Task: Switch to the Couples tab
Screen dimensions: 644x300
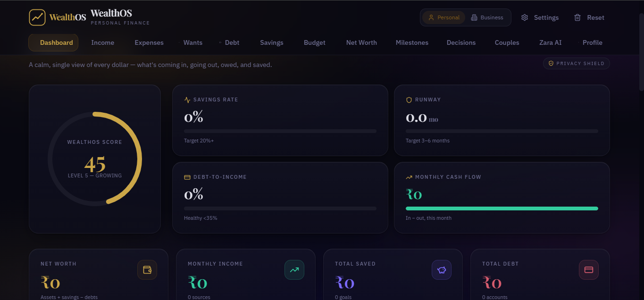Action: 507,42
